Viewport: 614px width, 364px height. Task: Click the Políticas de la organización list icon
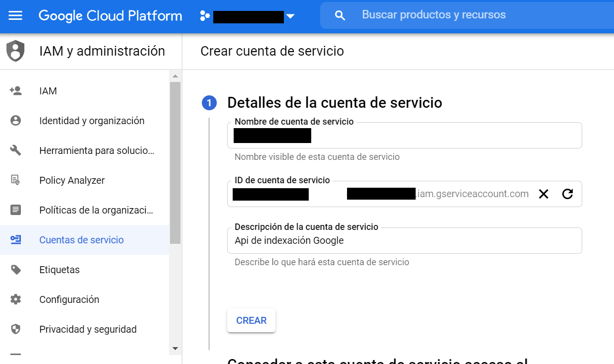tap(15, 210)
